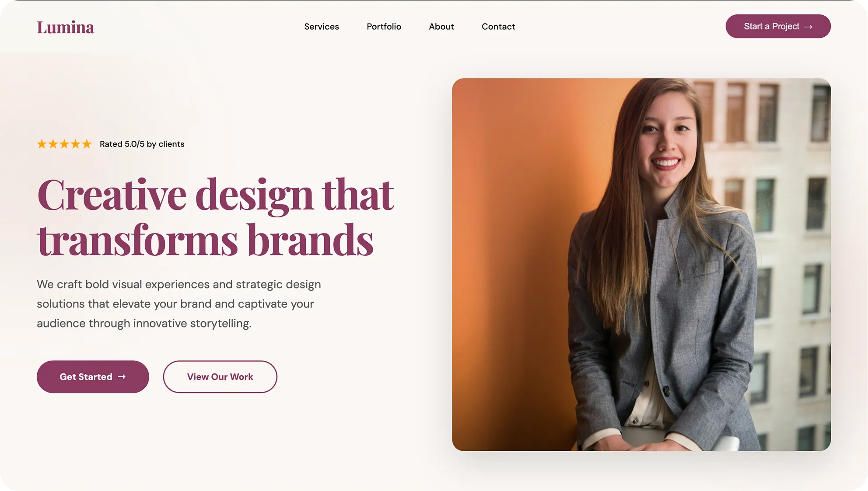Go to the Portfolio page
This screenshot has width=868, height=491.
384,27
